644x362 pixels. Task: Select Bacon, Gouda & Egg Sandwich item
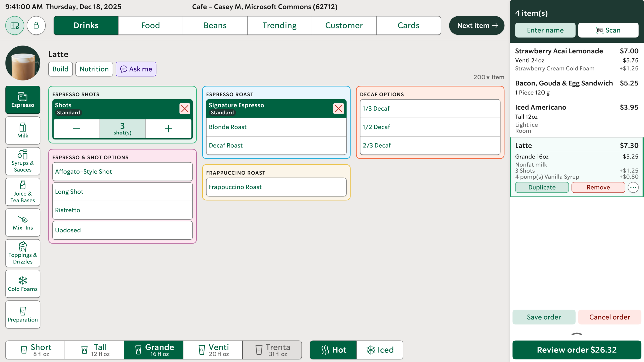click(x=577, y=87)
